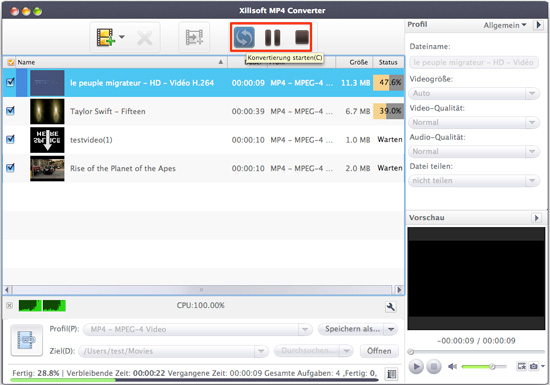Click the macOS green zoom window button
The image size is (550, 385).
pyautogui.click(x=38, y=11)
